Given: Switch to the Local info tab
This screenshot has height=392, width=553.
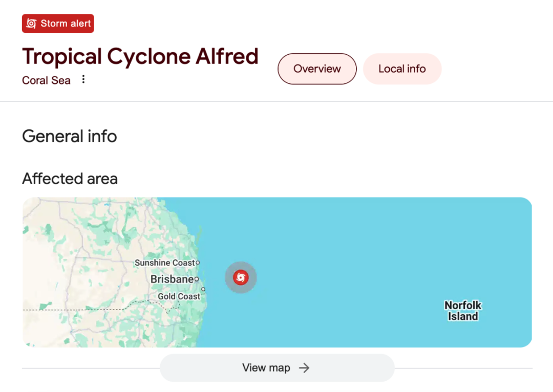Looking at the screenshot, I should coord(402,69).
